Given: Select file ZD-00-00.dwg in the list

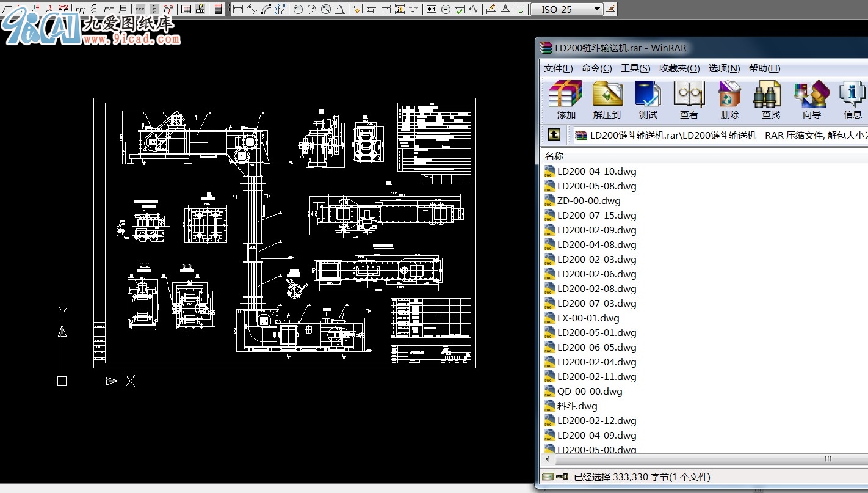Looking at the screenshot, I should click(582, 200).
